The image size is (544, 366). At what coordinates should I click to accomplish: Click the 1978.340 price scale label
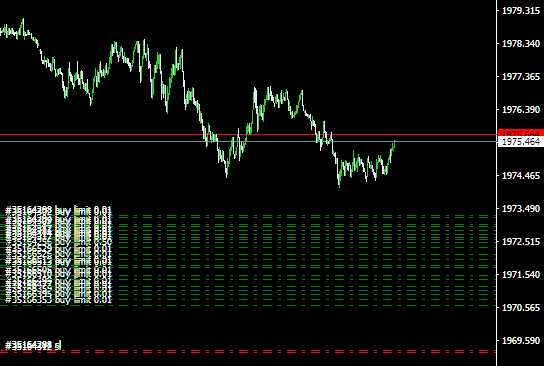521,44
